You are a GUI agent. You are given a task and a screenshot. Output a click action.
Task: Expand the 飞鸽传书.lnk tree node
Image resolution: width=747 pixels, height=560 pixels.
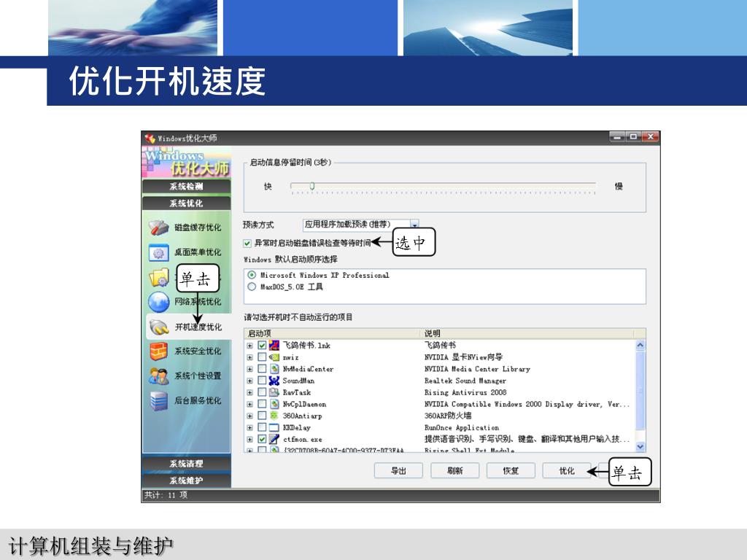click(249, 346)
